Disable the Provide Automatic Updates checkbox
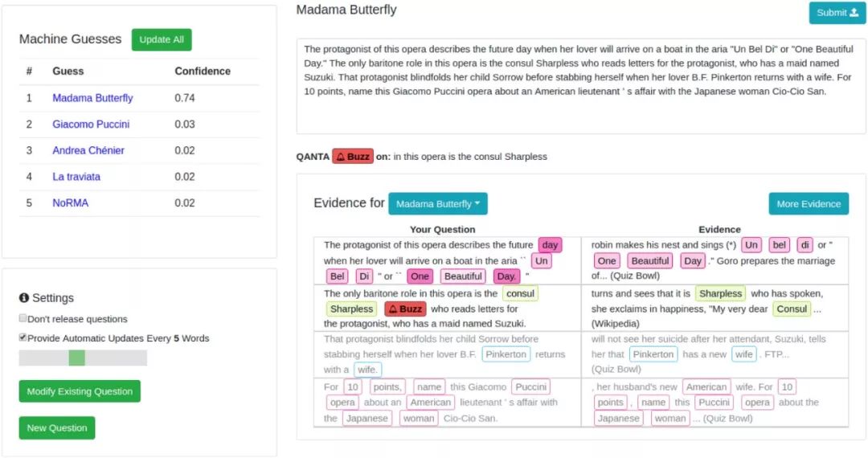This screenshot has height=458, width=868. [23, 337]
